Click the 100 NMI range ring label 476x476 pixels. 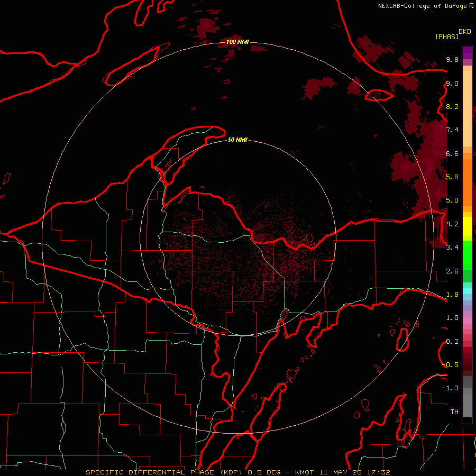[237, 42]
